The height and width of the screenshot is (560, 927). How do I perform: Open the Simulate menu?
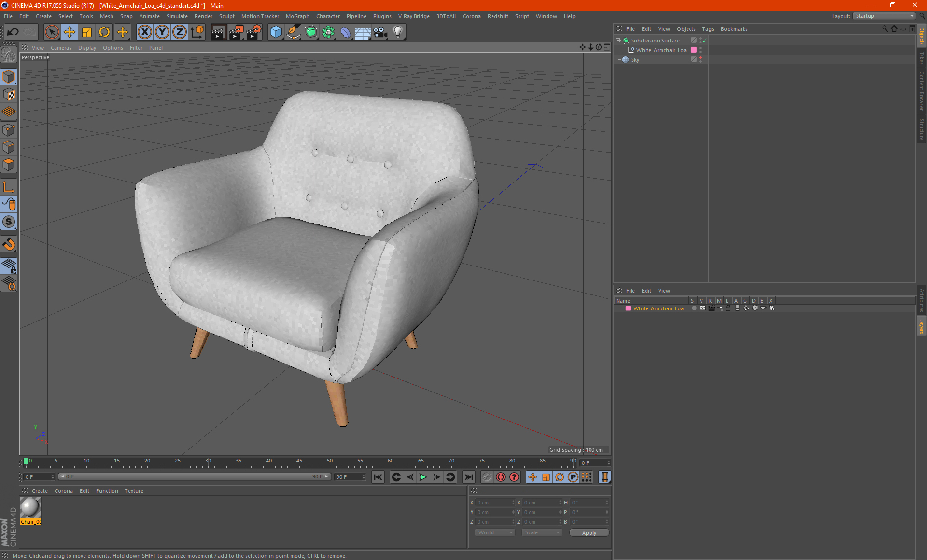177,16
